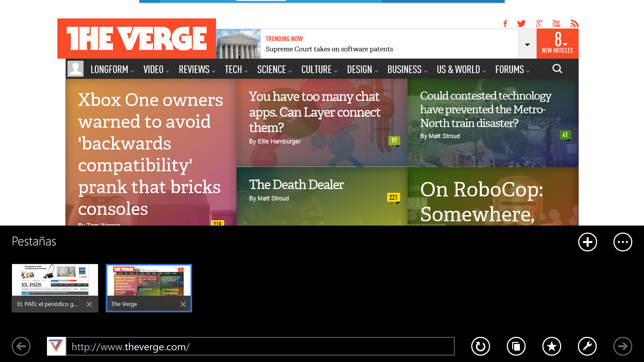The height and width of the screenshot is (362, 644).
Task: Read The Death Dealer article
Action: (297, 185)
